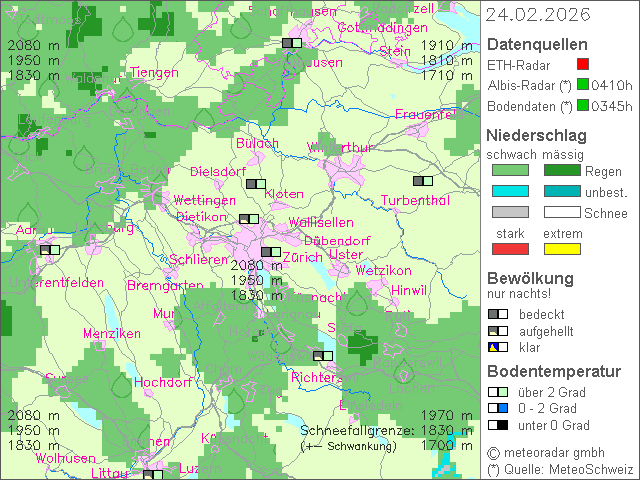640x480 pixels.
Task: Select the 'bedeckt' cloud cover legend icon
Action: (497, 314)
